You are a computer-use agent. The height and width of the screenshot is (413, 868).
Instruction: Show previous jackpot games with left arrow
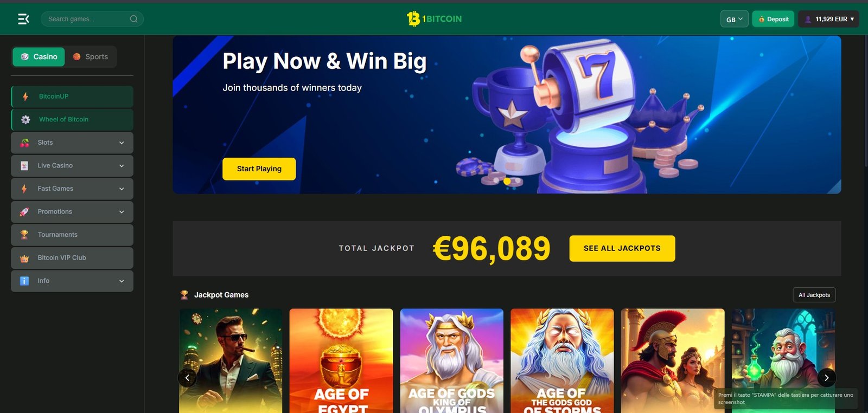coord(187,378)
